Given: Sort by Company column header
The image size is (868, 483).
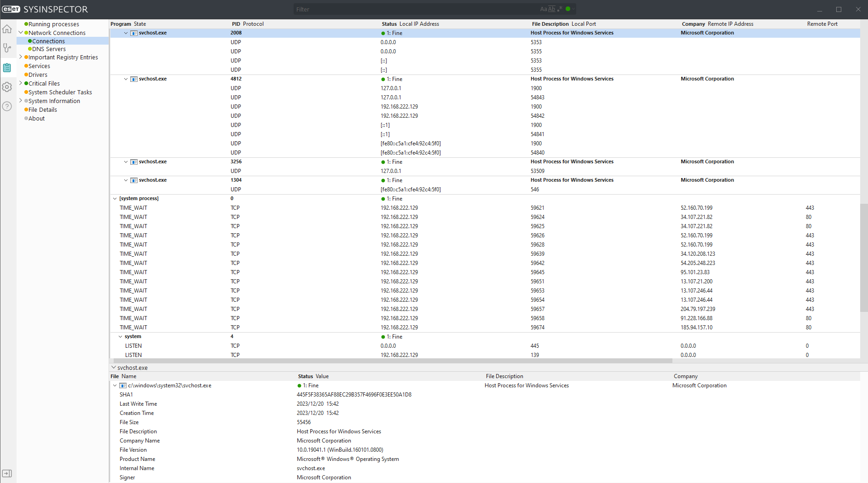Looking at the screenshot, I should coord(694,24).
